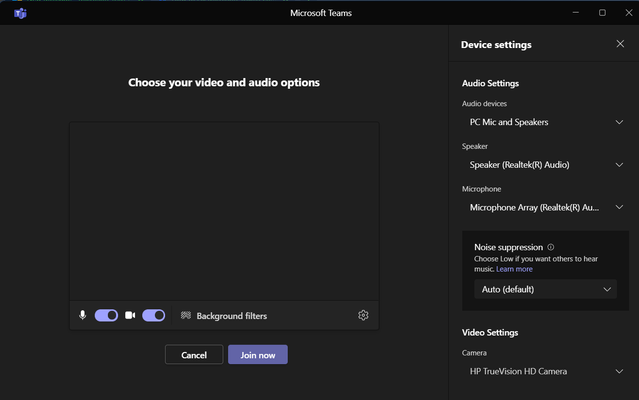Viewport: 639px width, 400px height.
Task: Open device settings with the gear icon
Action: click(363, 315)
